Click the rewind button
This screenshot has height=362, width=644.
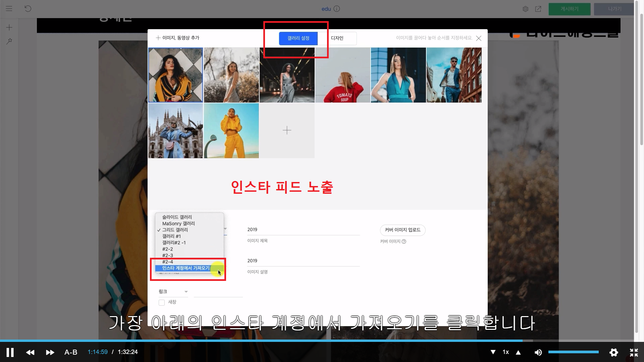30,352
